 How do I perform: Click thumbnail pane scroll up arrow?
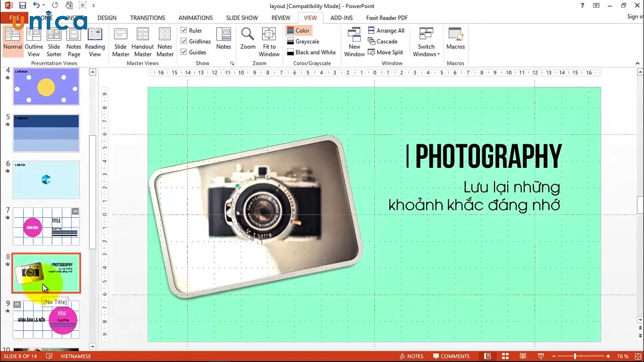pos(93,72)
